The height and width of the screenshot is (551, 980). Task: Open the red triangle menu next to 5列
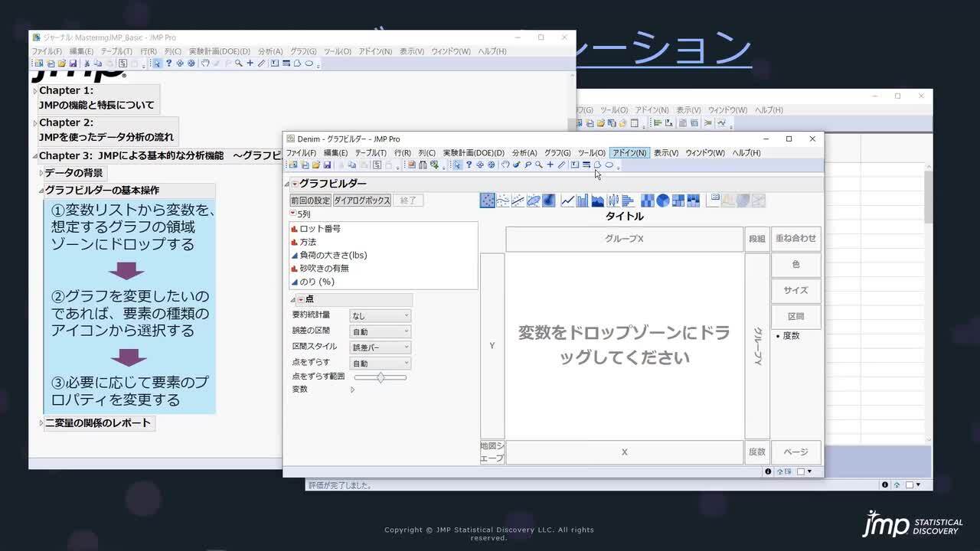292,214
